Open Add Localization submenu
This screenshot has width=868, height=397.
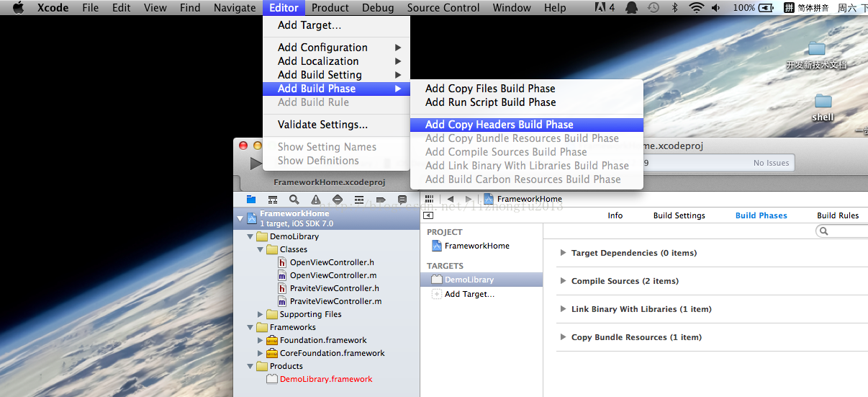pos(336,61)
